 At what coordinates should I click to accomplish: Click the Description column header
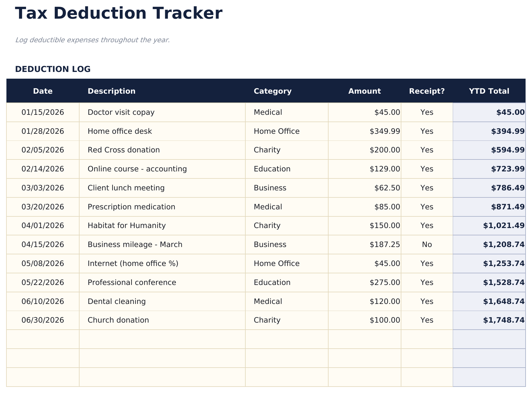point(111,91)
